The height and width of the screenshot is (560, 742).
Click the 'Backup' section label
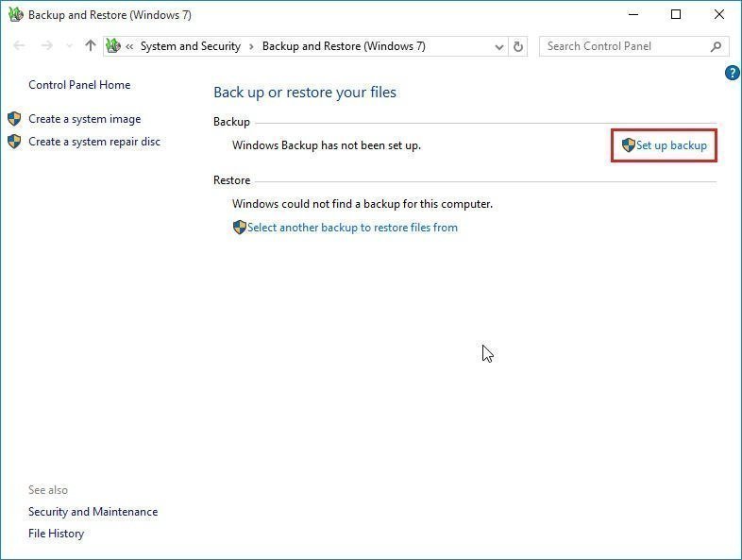(x=231, y=122)
